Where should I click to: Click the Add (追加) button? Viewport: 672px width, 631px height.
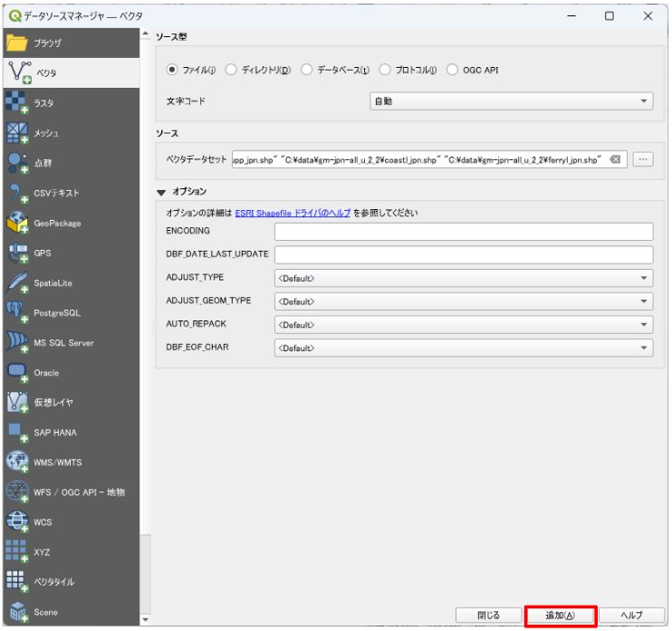(560, 615)
